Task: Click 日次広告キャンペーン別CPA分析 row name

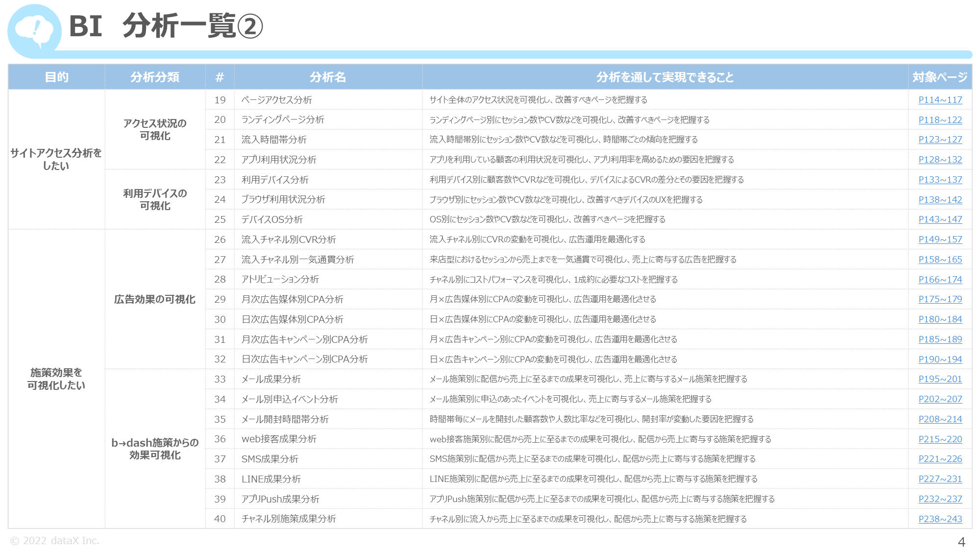Action: [304, 359]
